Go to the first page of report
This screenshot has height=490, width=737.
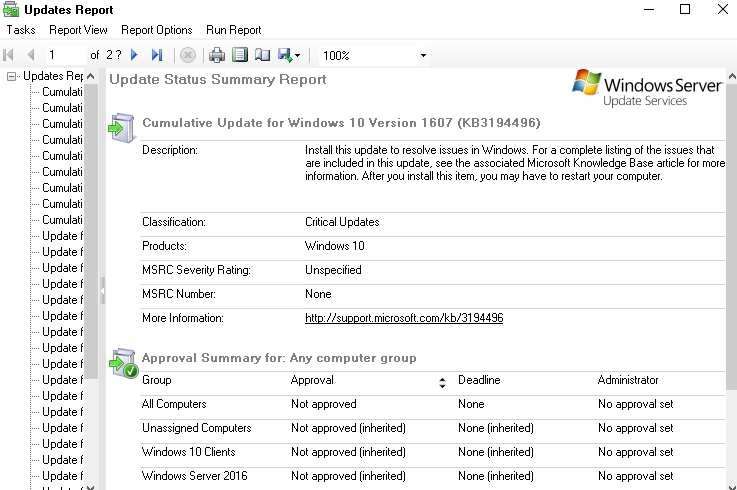coord(8,55)
